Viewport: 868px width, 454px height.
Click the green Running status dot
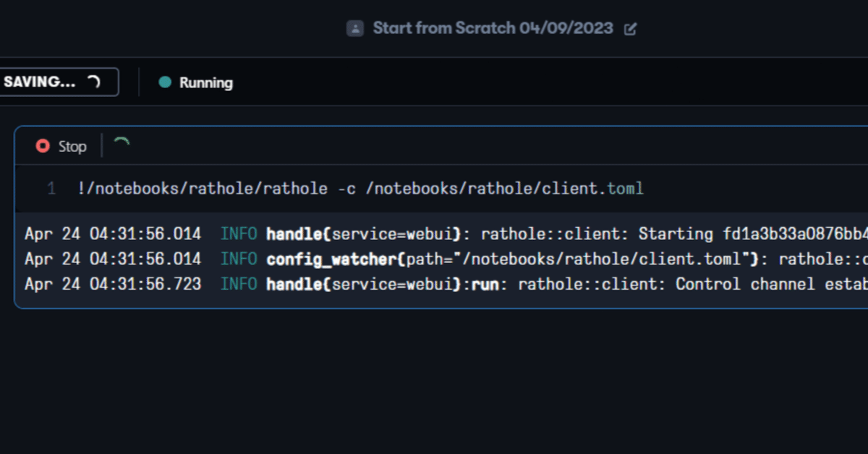click(165, 82)
